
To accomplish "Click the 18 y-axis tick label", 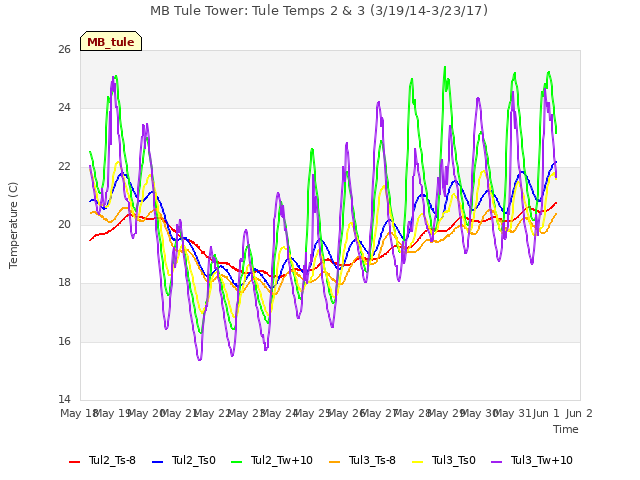I will click(64, 282).
